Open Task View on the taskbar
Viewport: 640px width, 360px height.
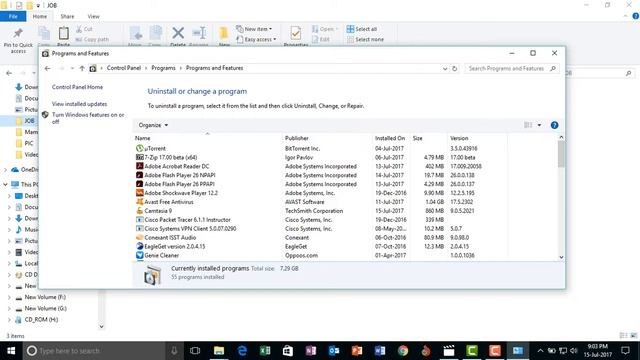[x=195, y=351]
